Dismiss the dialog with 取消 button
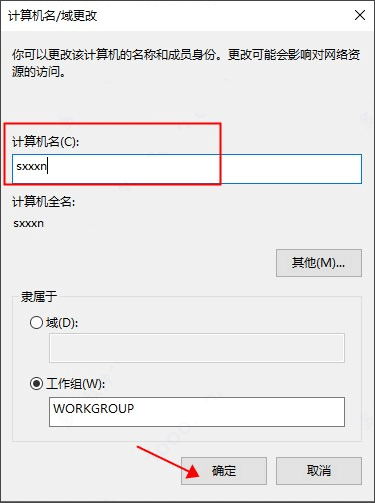Viewport: 375px width, 503px height. (319, 471)
